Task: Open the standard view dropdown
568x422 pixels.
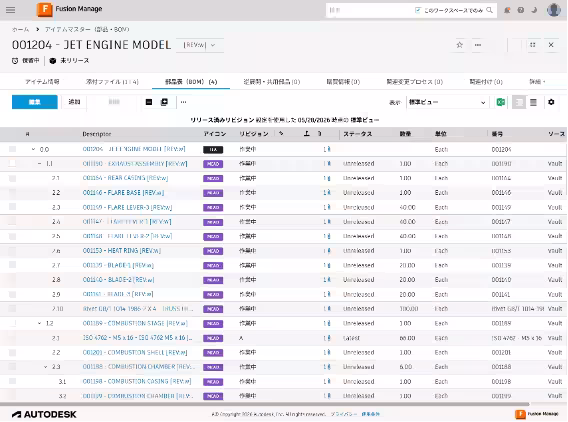Action: pyautogui.click(x=447, y=103)
